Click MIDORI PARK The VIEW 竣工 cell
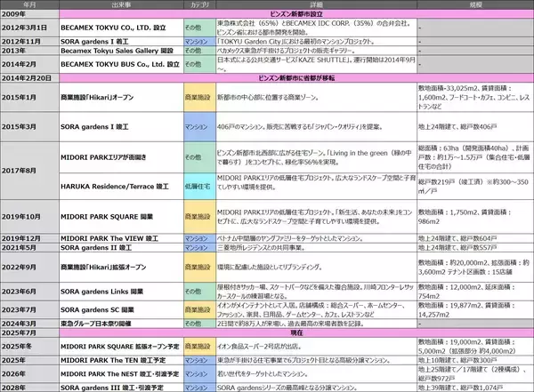Screen dimensions: 534x392 pyautogui.click(x=122, y=238)
